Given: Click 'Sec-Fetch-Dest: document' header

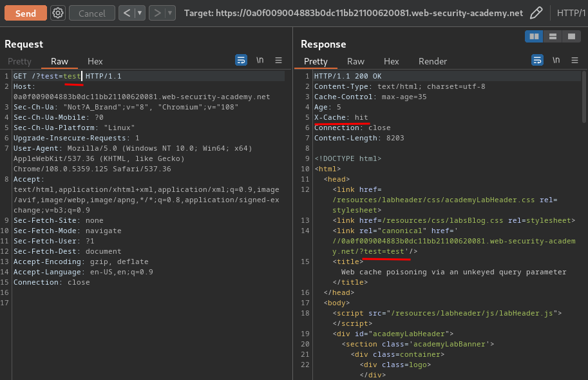Looking at the screenshot, I should [x=68, y=251].
